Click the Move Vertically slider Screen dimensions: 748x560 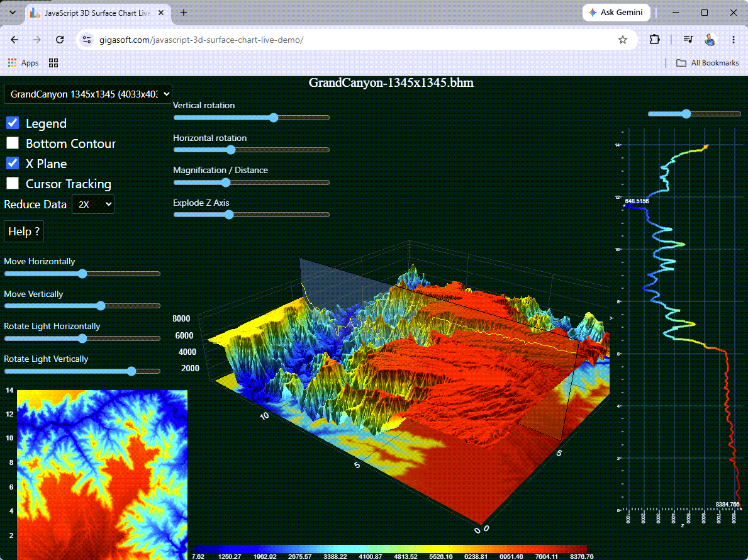point(82,306)
